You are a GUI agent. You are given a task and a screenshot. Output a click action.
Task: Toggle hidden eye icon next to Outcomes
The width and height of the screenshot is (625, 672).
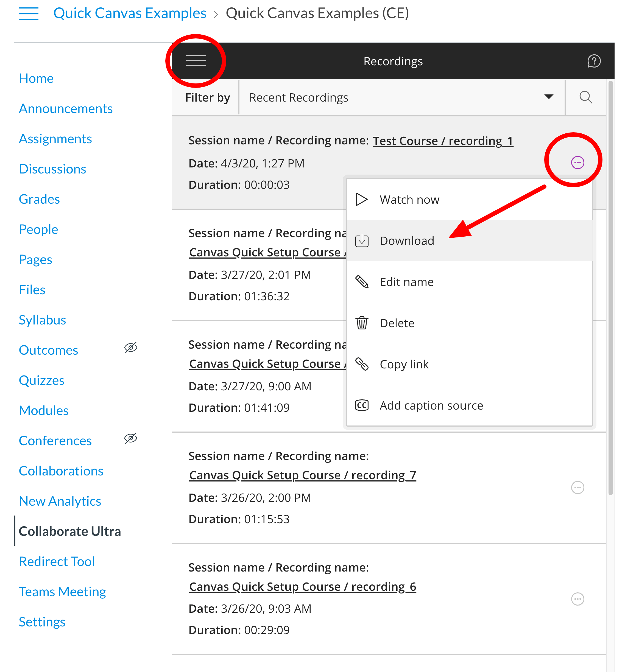[x=130, y=348]
